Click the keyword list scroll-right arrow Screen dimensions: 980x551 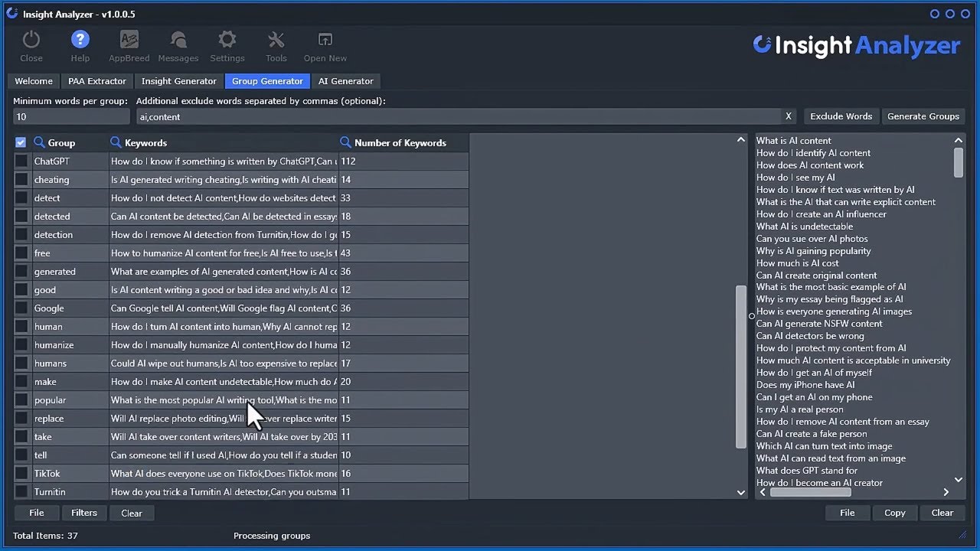946,492
